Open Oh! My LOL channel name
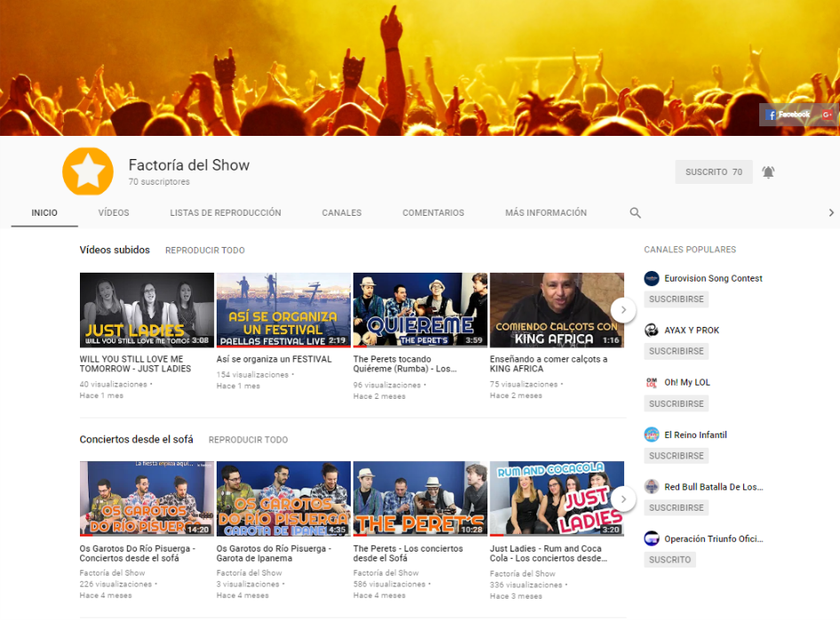Viewport: 840px width, 620px height. coord(686,382)
